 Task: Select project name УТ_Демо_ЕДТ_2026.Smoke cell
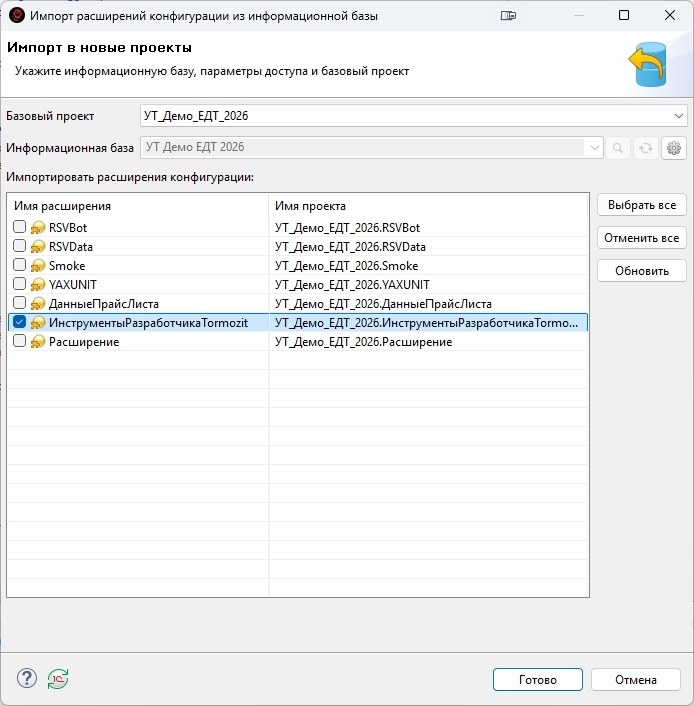(429, 266)
